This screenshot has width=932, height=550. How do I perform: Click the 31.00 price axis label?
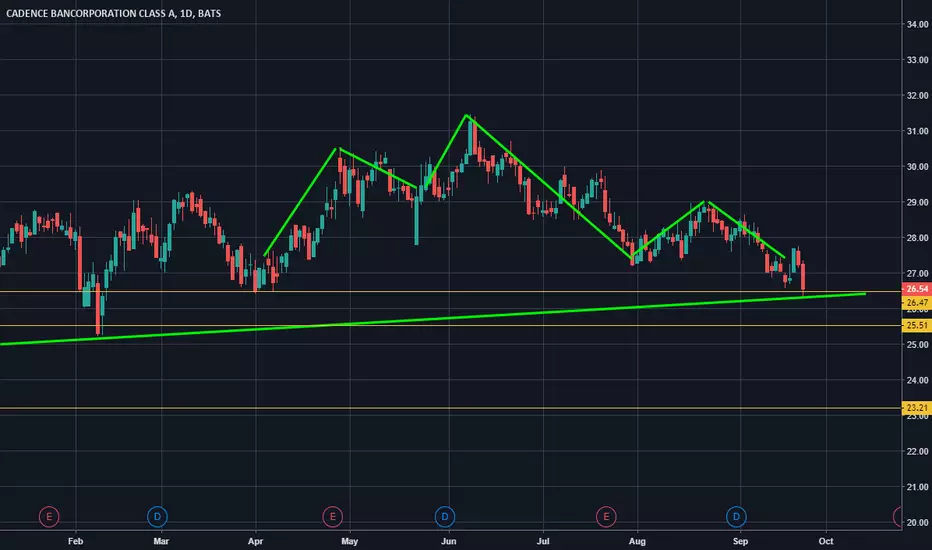[918, 131]
